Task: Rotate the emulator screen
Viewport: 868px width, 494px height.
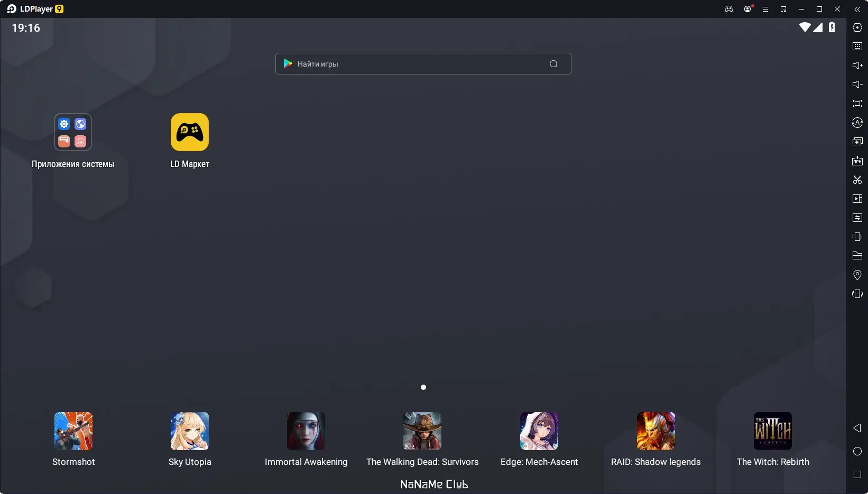Action: click(857, 294)
